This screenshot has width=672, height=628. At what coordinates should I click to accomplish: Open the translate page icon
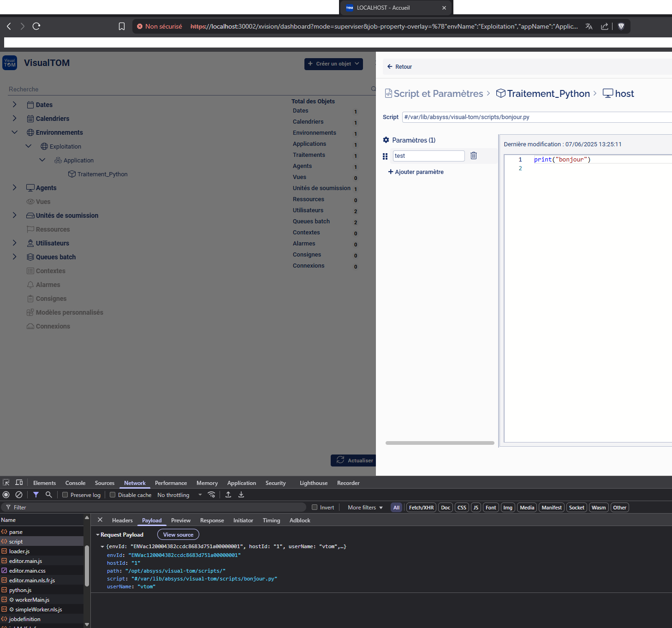coord(589,26)
